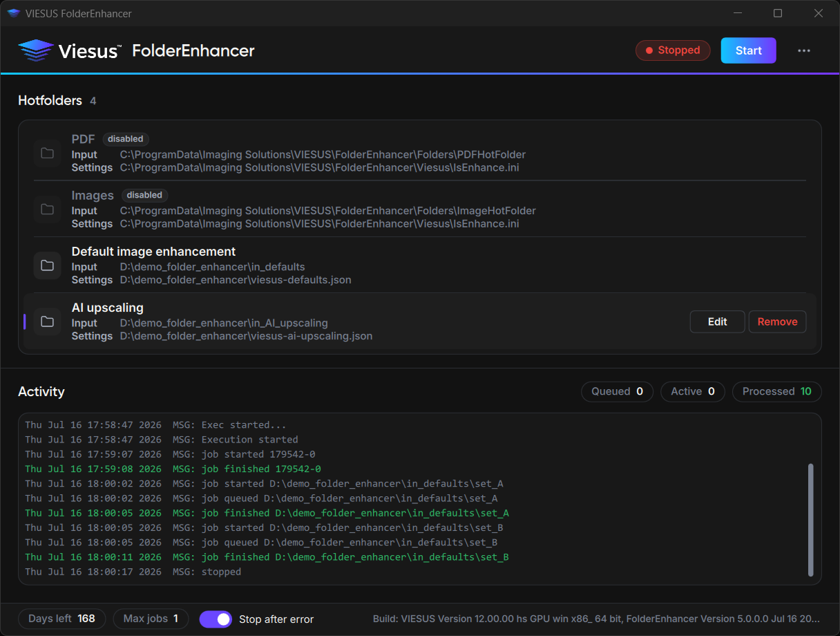Minimize the VIESUS FolderEnhancer window

(x=738, y=13)
